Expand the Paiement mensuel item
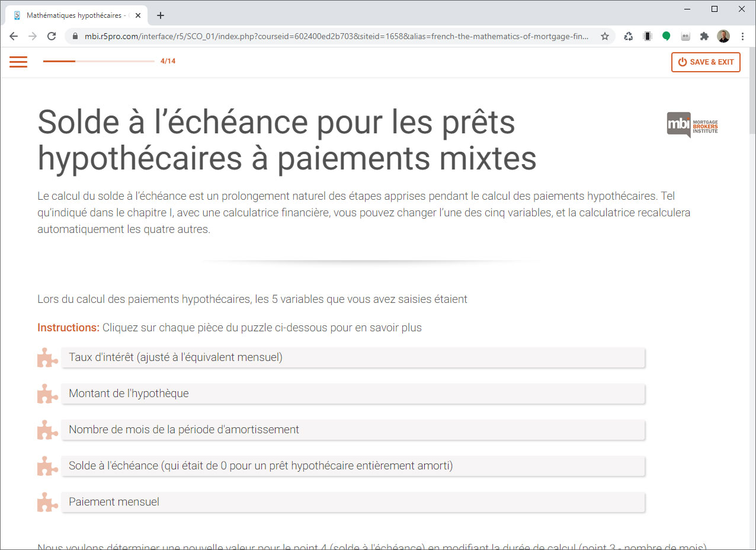This screenshot has width=756, height=550. pyautogui.click(x=353, y=503)
